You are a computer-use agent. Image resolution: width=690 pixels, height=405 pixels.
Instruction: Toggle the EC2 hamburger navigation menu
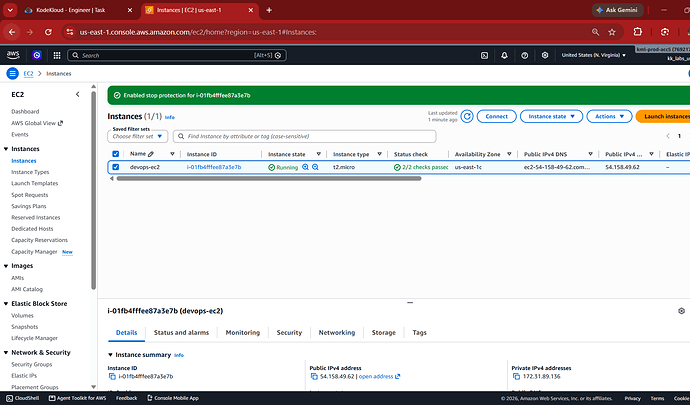[x=12, y=74]
